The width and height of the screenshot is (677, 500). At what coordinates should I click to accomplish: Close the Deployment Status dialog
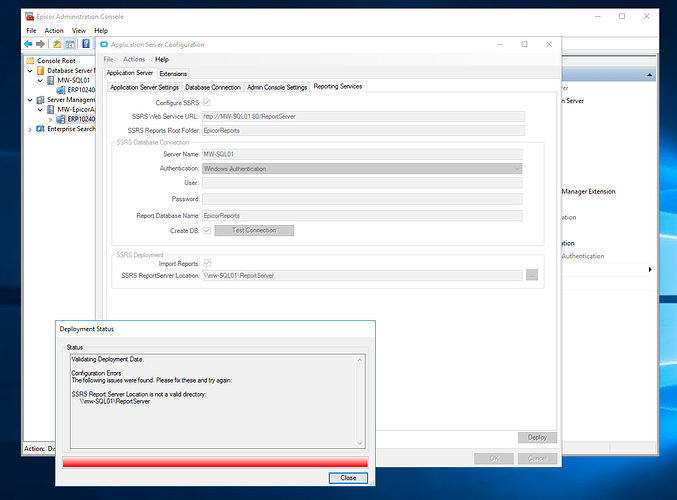click(x=348, y=478)
